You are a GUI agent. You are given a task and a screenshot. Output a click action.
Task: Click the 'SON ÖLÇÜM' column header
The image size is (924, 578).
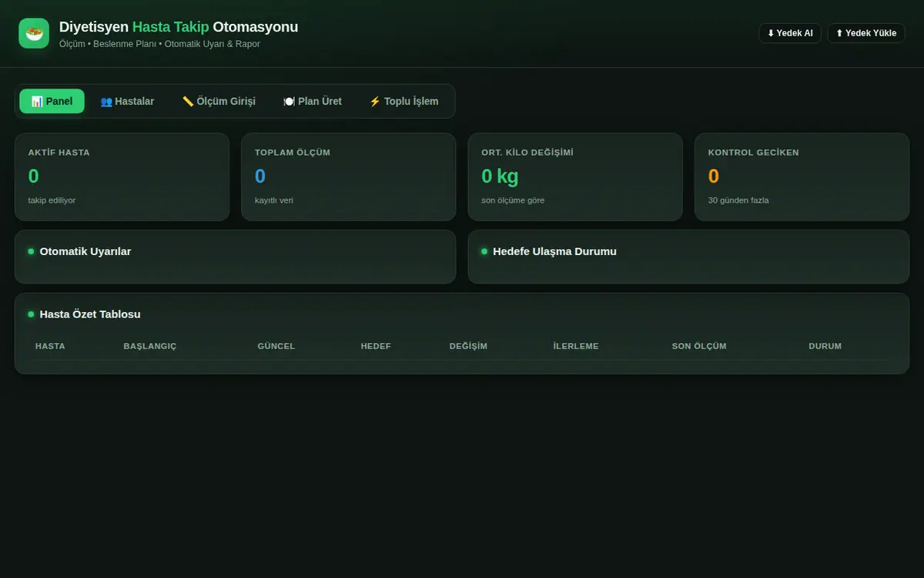(x=699, y=346)
